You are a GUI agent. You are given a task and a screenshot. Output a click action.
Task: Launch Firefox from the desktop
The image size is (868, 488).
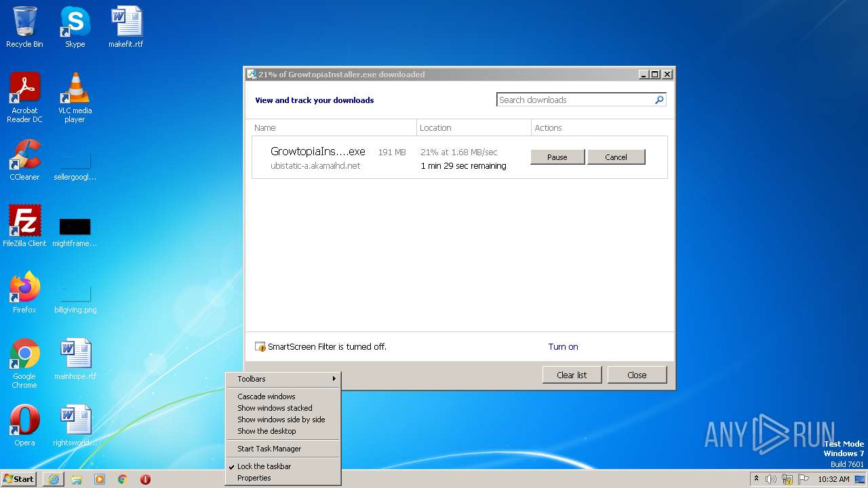point(24,293)
